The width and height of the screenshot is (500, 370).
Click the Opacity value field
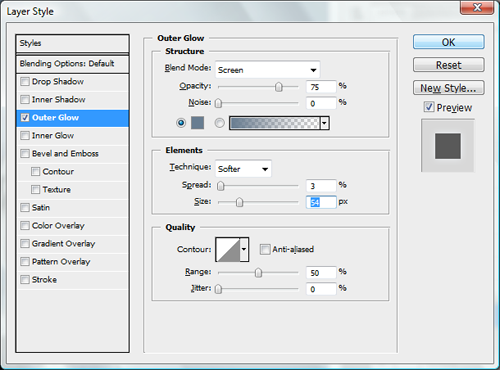pyautogui.click(x=321, y=87)
